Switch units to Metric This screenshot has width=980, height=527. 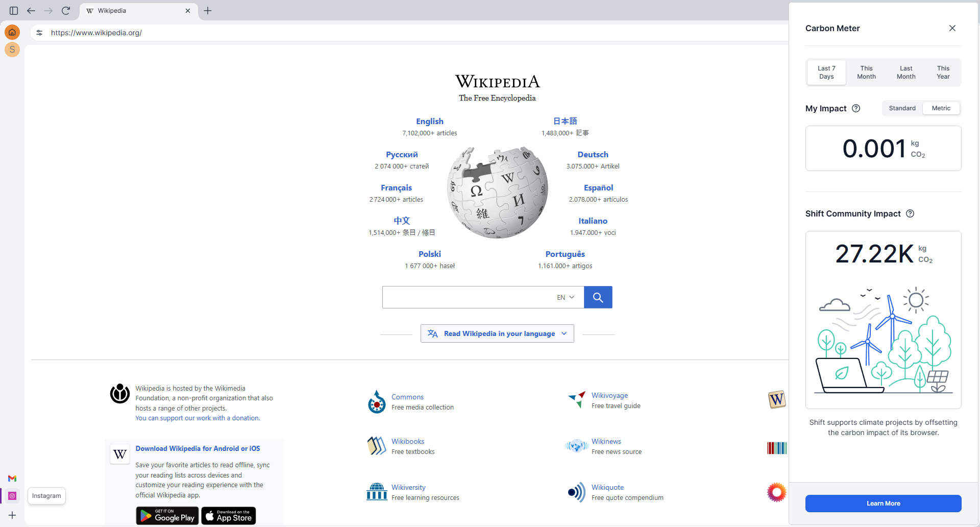(x=941, y=108)
